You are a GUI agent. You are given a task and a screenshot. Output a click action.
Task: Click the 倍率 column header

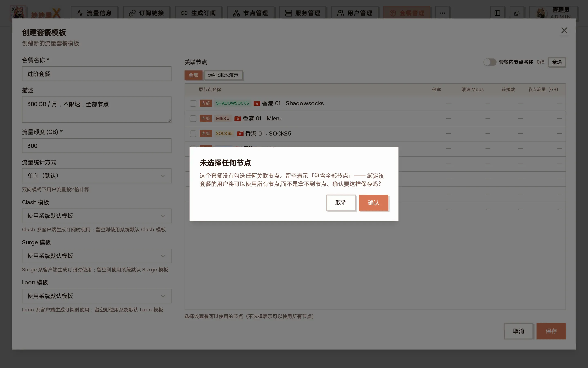[436, 90]
